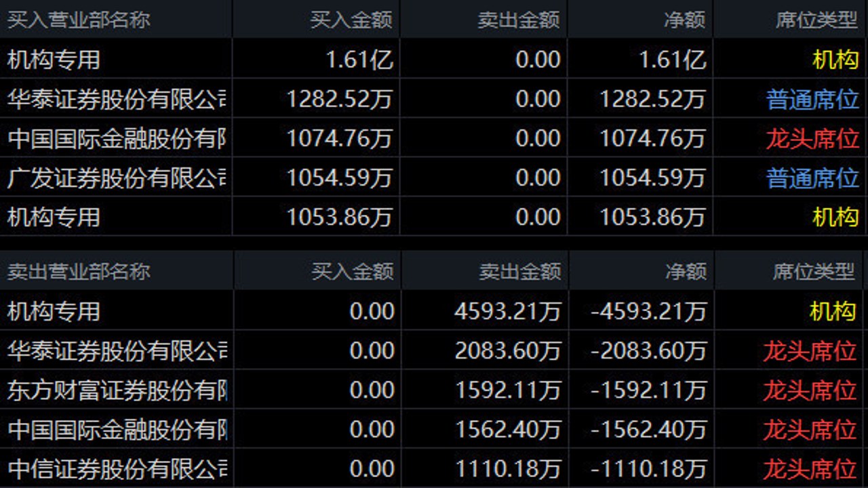Screen dimensions: 868x488
Task: Open 华泰证券股份有限公司 in the buy list
Action: coord(434,100)
